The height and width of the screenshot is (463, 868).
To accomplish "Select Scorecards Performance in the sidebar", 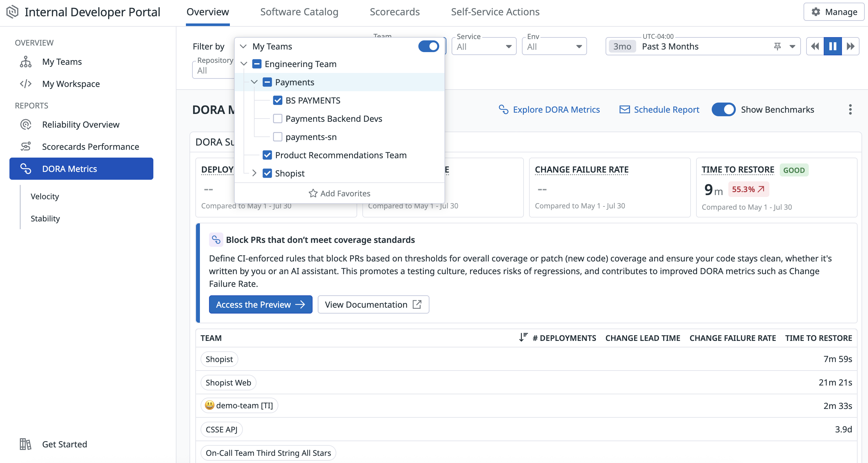I will click(91, 146).
